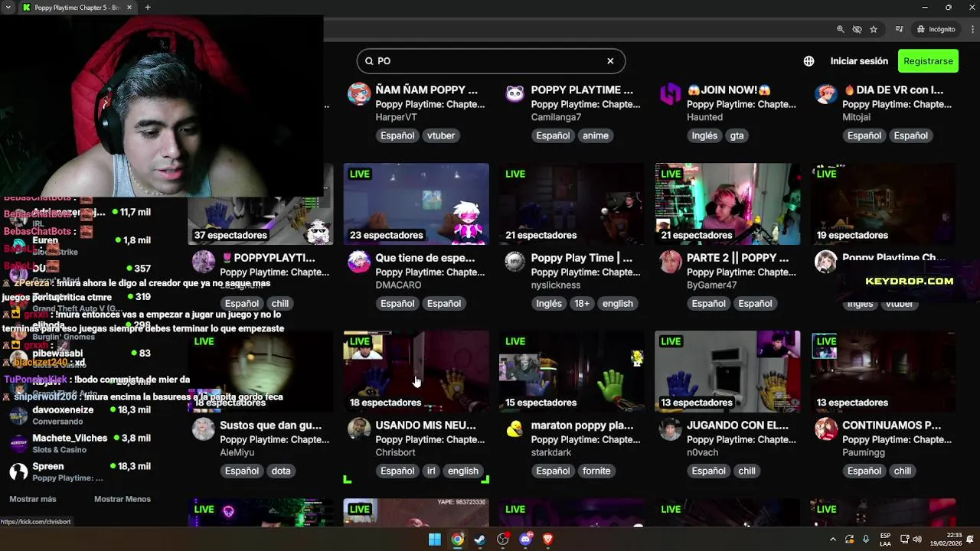Focus the search field containing 'PO'
Image resolution: width=980 pixels, height=551 pixels.
[491, 61]
